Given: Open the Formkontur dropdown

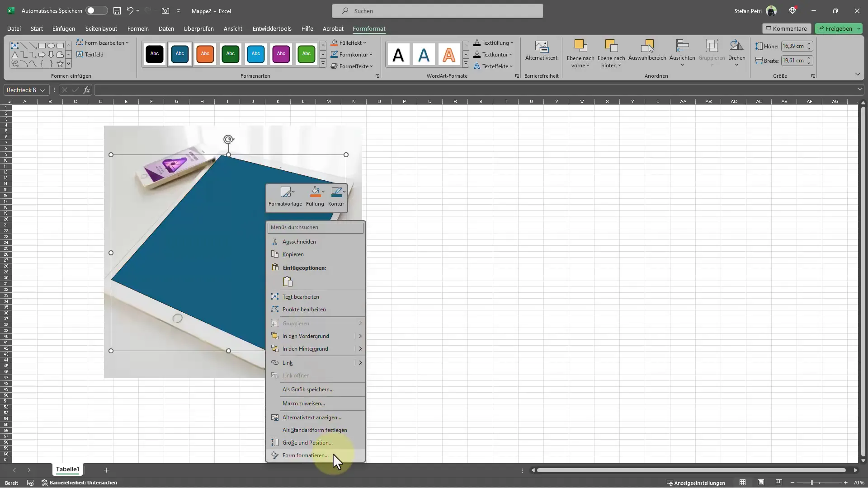Looking at the screenshot, I should point(352,54).
